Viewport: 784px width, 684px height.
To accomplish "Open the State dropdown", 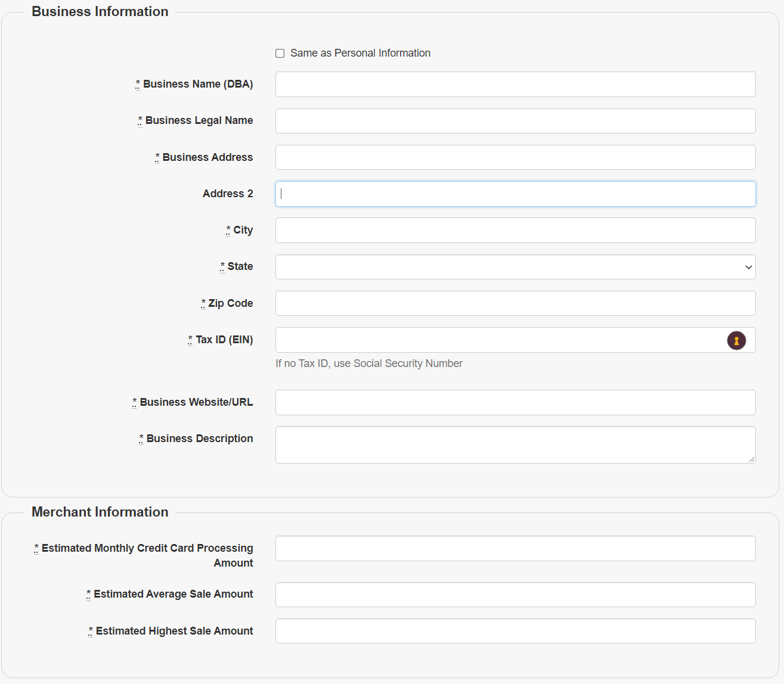I will (515, 267).
